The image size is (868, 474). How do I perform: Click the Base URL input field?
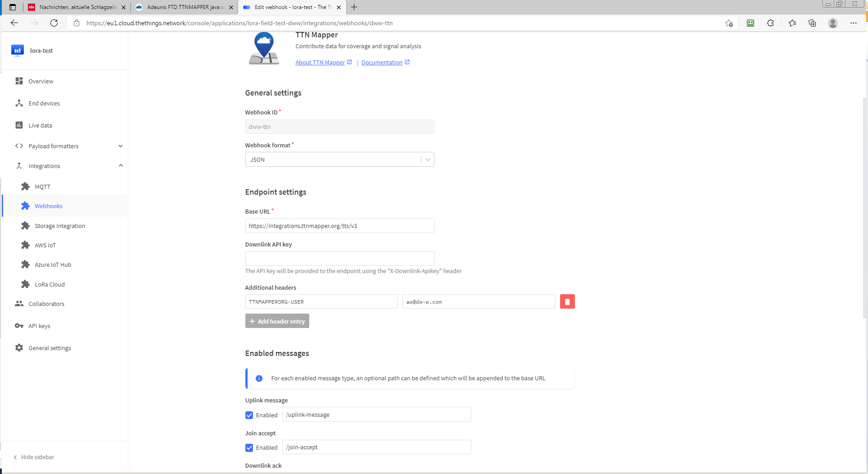tap(339, 226)
